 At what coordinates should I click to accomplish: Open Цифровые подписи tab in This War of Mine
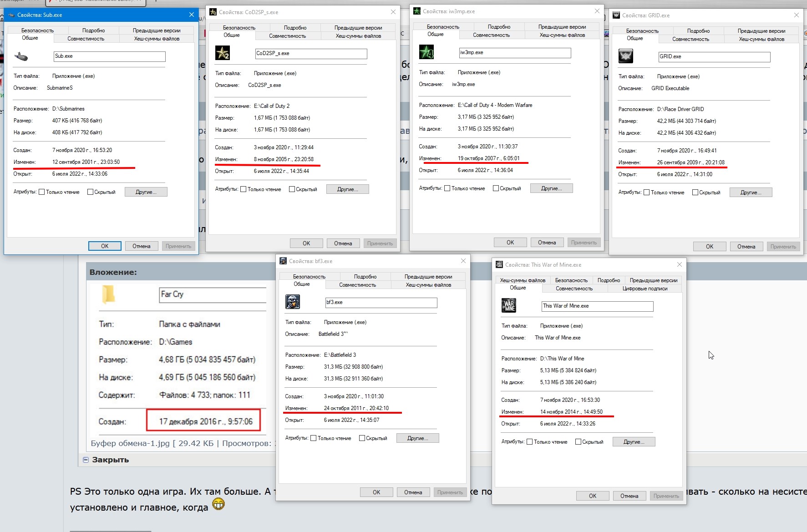coord(645,289)
